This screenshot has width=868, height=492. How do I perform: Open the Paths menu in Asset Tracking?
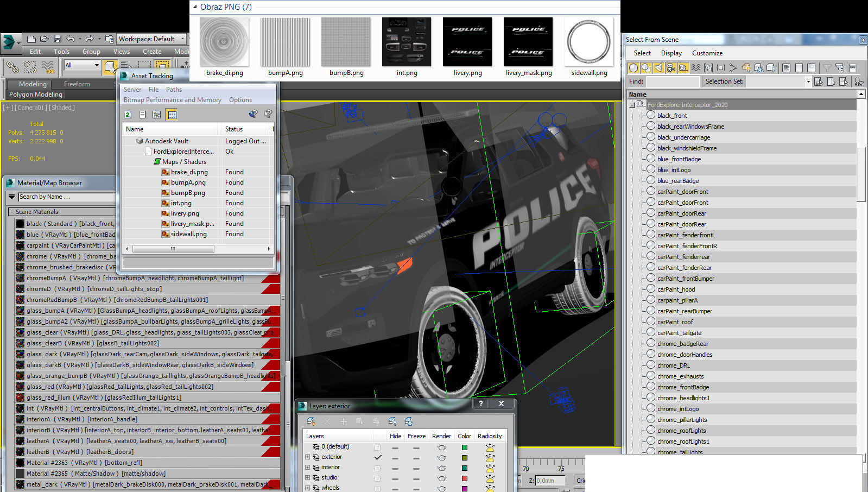pyautogui.click(x=174, y=90)
